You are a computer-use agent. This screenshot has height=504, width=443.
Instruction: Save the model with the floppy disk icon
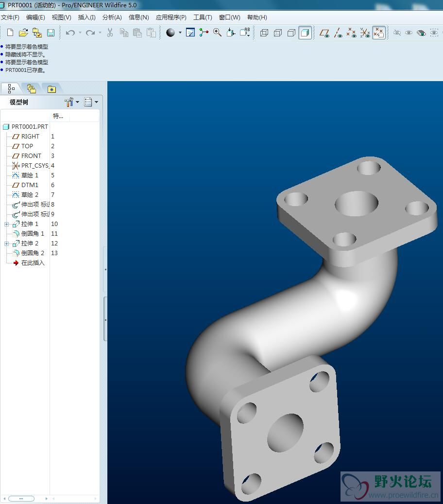click(x=51, y=33)
